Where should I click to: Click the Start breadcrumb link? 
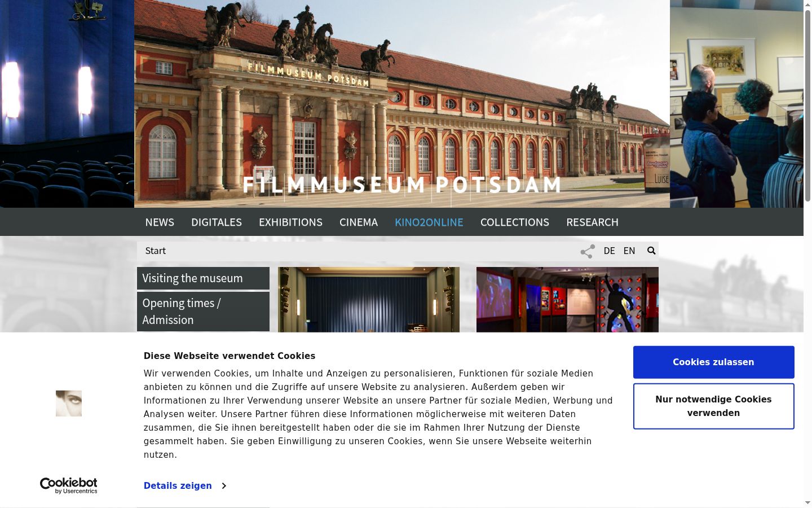tap(156, 251)
